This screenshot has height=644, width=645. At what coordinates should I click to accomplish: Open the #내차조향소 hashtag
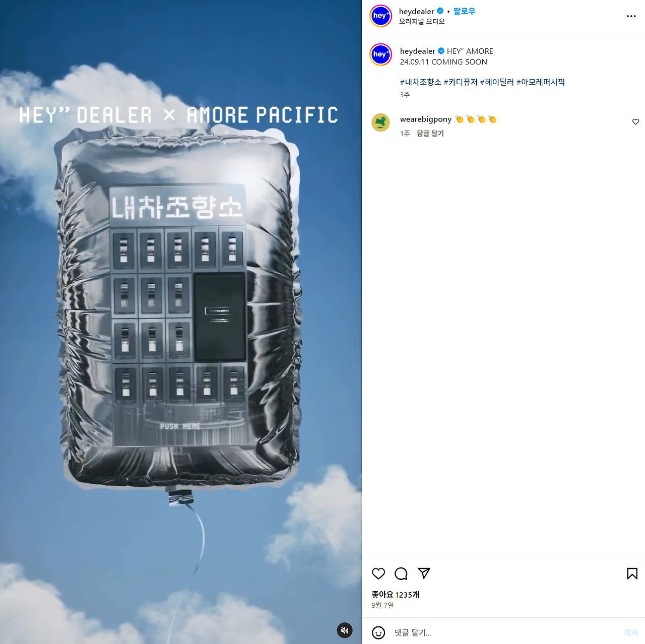(x=420, y=82)
